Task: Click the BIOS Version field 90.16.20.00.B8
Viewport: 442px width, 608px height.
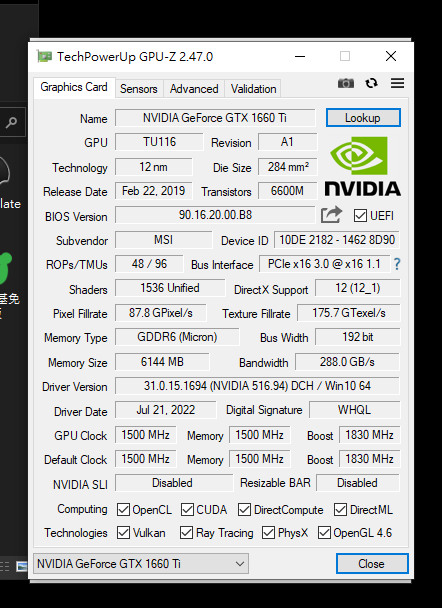Action: 215,215
